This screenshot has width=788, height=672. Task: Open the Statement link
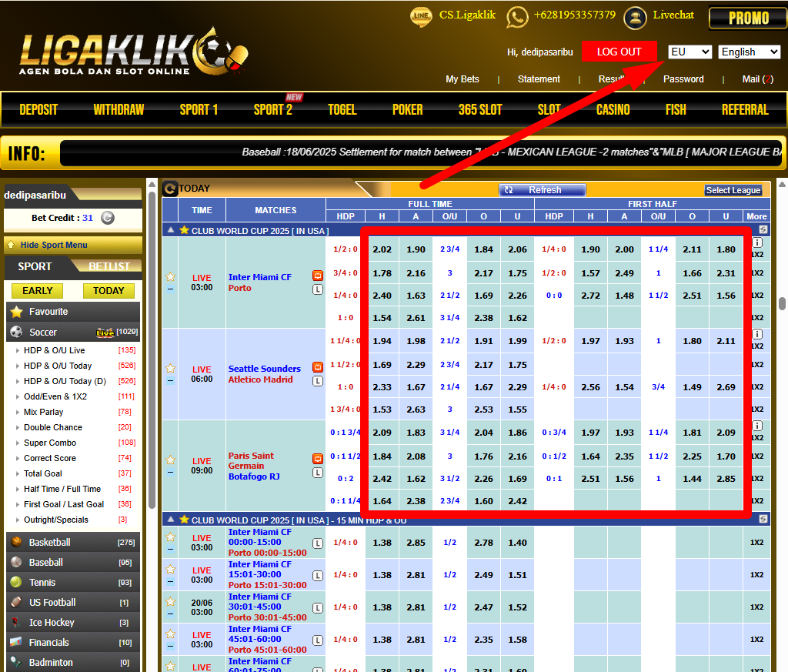point(539,79)
